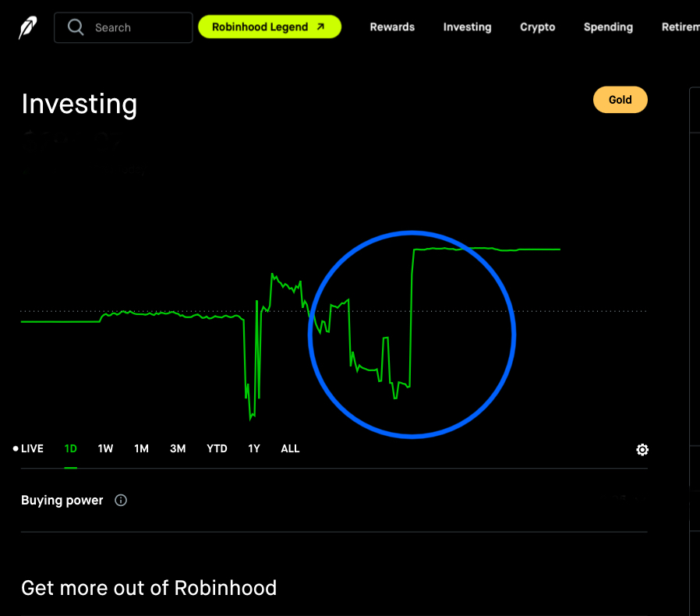
Task: Switch chart to LIVE view
Action: coord(29,448)
